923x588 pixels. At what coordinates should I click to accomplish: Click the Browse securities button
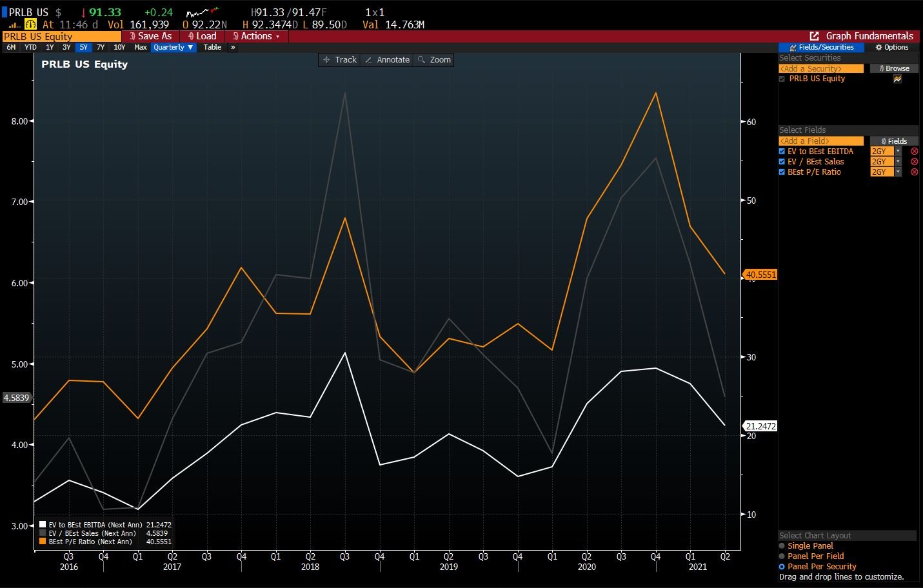[x=894, y=68]
